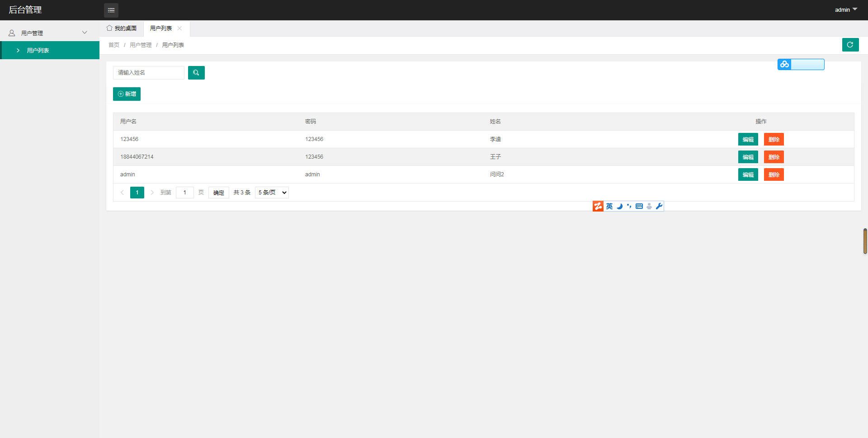Click the 确定 pagination confirm button
This screenshot has width=868, height=438.
coord(219,193)
